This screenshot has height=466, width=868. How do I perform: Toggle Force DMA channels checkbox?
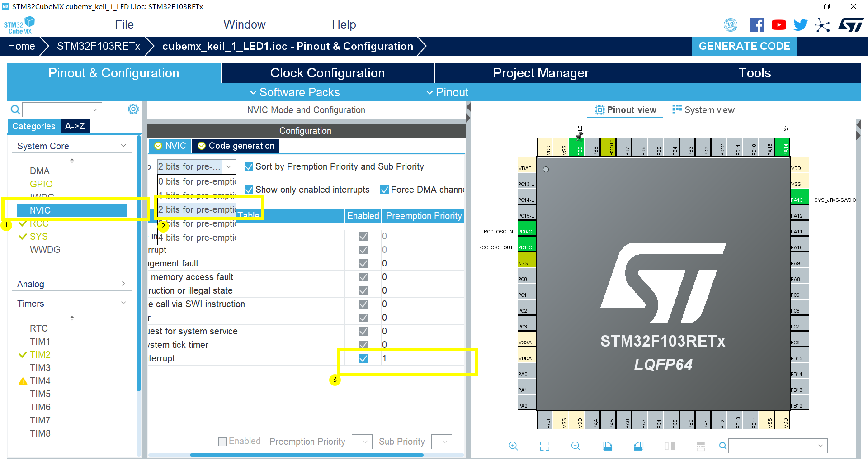point(384,190)
